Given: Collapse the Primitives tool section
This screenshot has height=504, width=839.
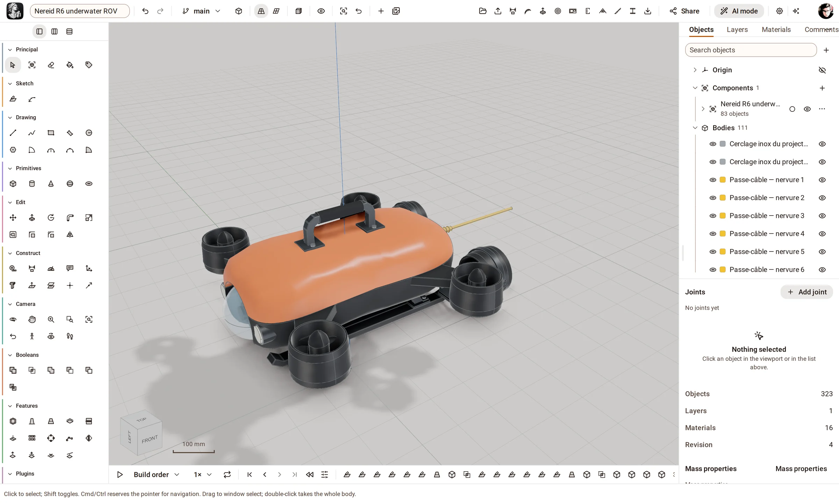Looking at the screenshot, I should click(x=10, y=168).
